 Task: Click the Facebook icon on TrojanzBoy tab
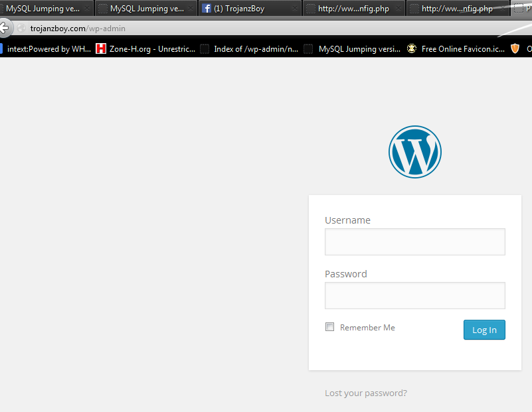[207, 9]
